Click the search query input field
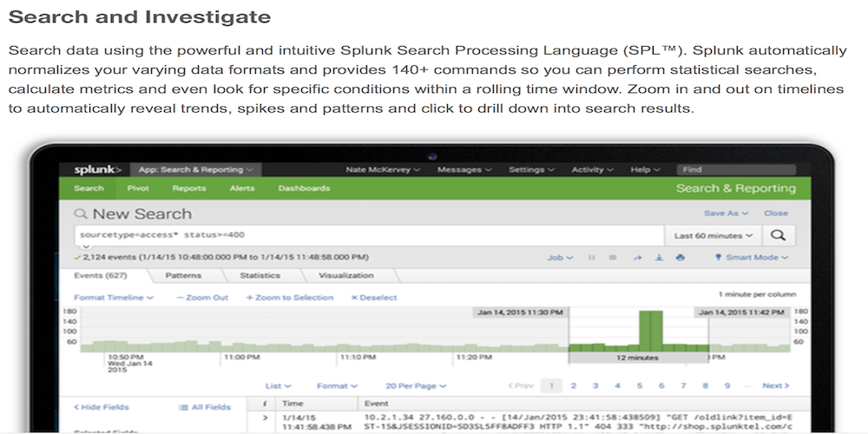Screen dimensions: 868x434 point(369,235)
